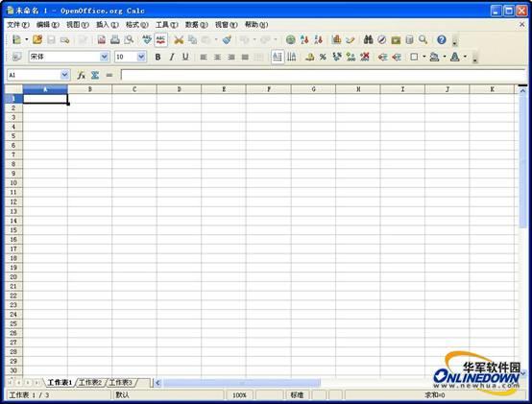
Task: Toggle Underline formatting
Action: pyautogui.click(x=185, y=57)
